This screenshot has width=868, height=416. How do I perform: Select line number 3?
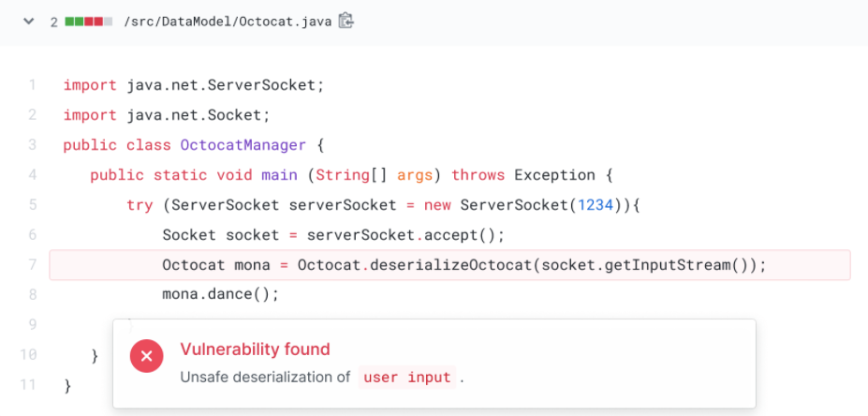(x=32, y=145)
